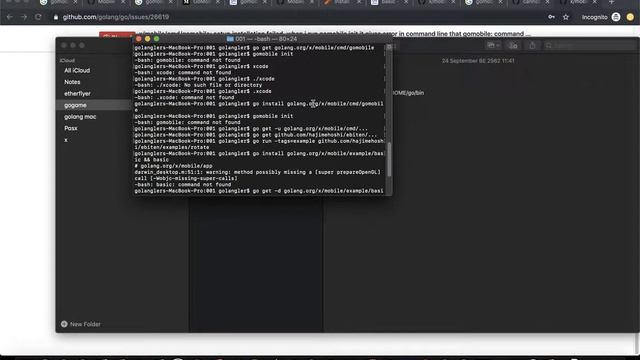Image resolution: width=640 pixels, height=360 pixels.
Task: Create a New Folder in Notes
Action: (81, 324)
